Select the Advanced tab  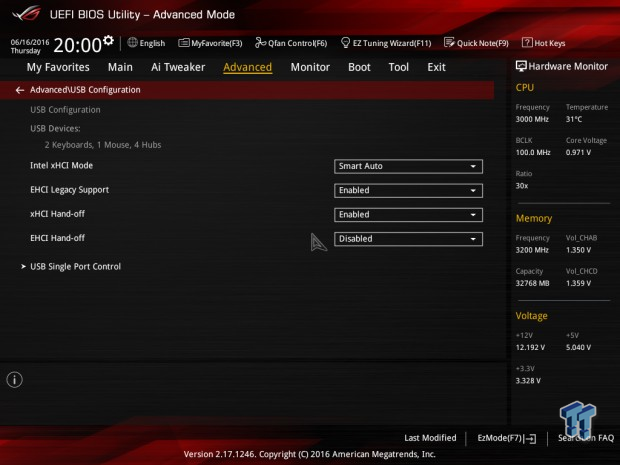[248, 67]
